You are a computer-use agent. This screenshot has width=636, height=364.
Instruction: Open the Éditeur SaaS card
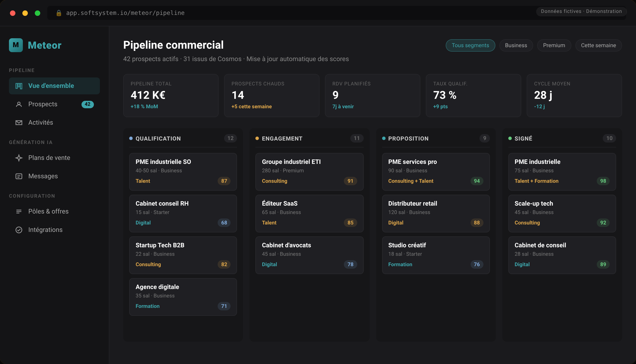tap(309, 214)
